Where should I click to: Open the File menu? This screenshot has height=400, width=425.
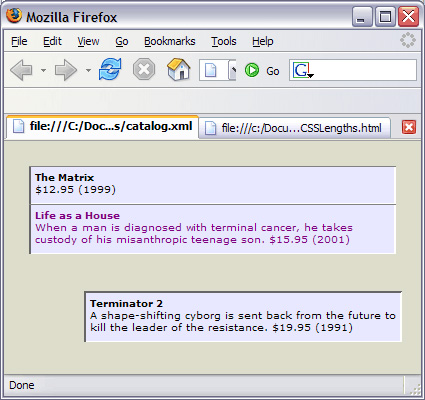click(19, 41)
